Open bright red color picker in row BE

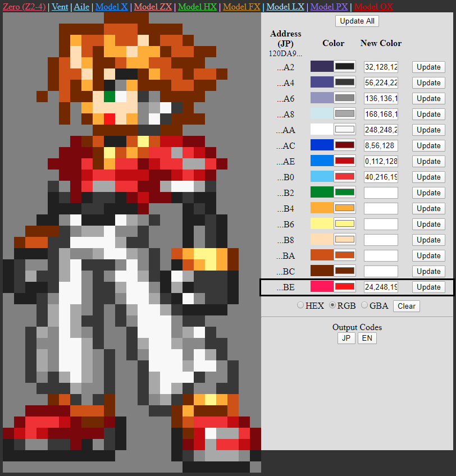[344, 287]
